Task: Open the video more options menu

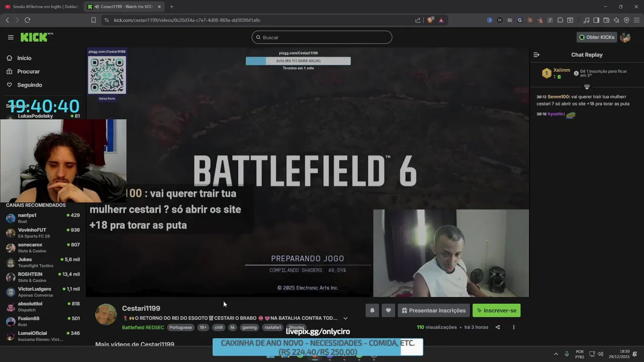Action: pyautogui.click(x=514, y=327)
